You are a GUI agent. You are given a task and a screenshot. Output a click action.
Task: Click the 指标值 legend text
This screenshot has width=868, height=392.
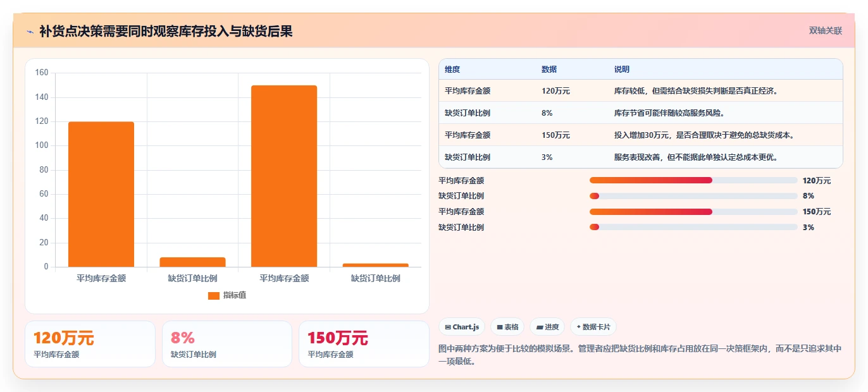point(235,295)
